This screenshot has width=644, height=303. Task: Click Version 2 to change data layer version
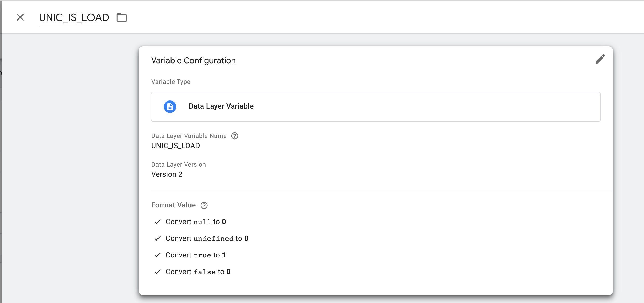point(167,174)
